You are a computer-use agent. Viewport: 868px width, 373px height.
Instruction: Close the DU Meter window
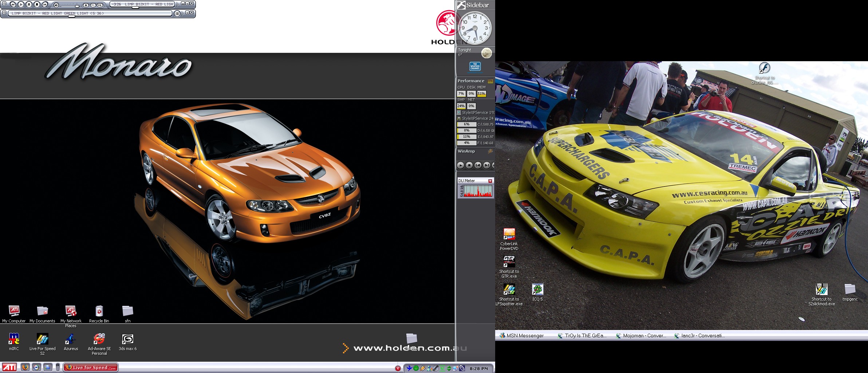pyautogui.click(x=490, y=181)
